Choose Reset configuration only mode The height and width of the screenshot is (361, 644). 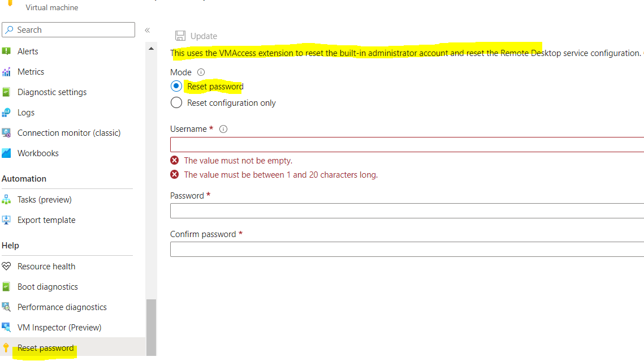[175, 103]
